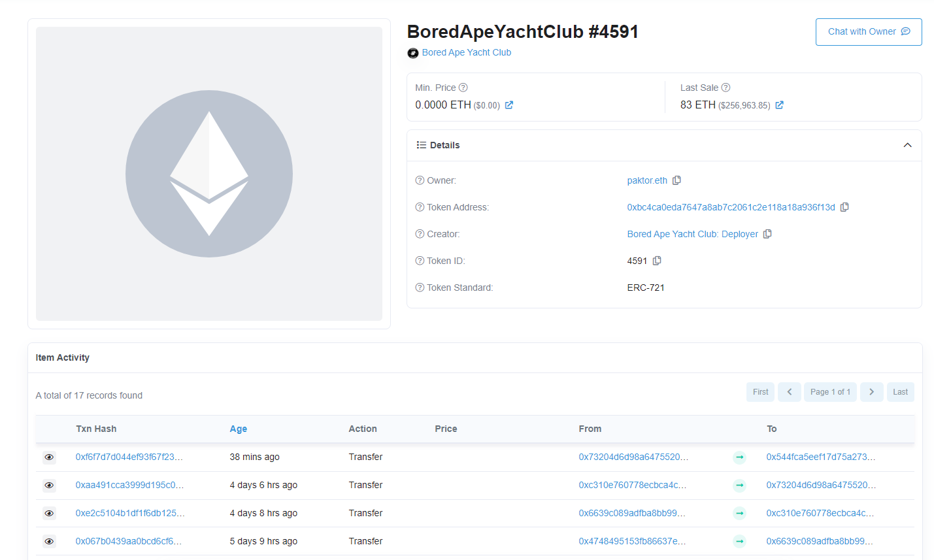Copy the Token ID 4591
934x560 pixels.
pyautogui.click(x=657, y=261)
